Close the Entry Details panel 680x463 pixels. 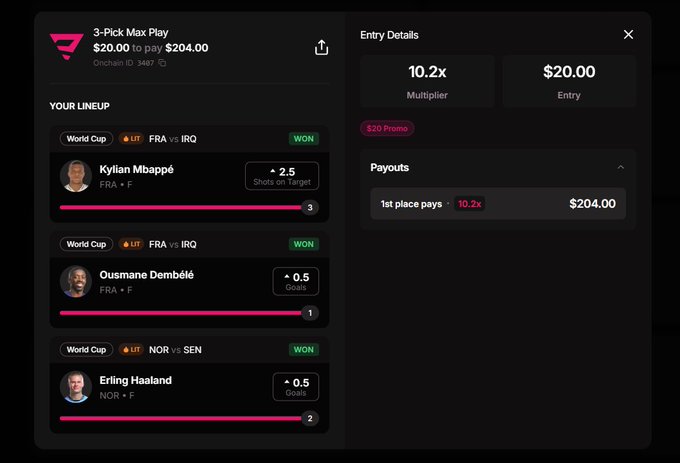point(628,35)
